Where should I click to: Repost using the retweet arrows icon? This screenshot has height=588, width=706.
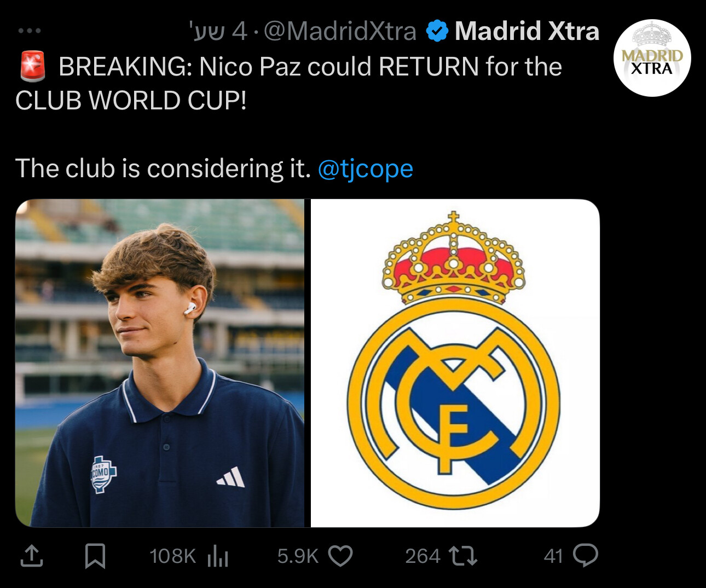tap(463, 556)
